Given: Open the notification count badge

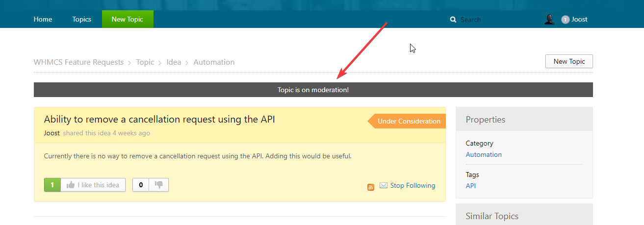Looking at the screenshot, I should click(565, 20).
